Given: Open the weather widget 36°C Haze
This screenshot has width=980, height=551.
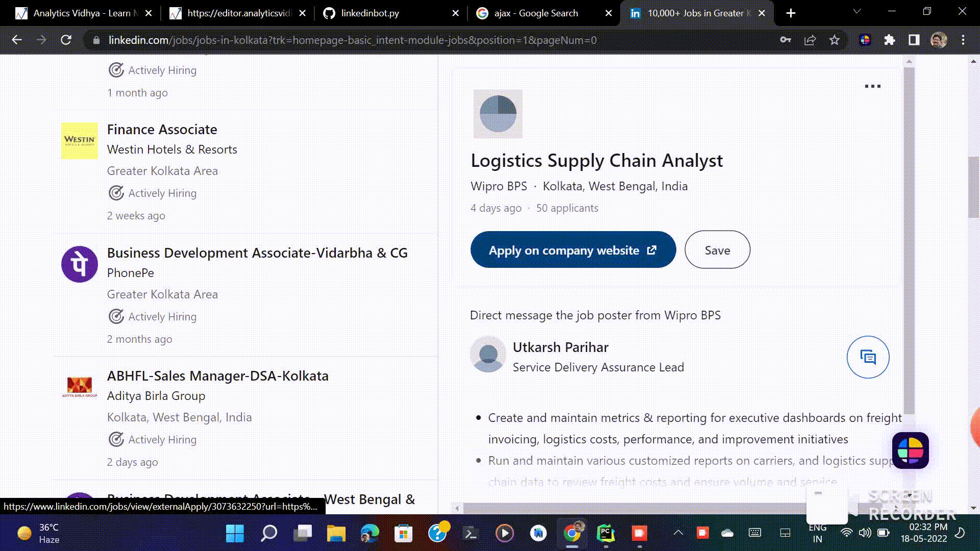Looking at the screenshot, I should tap(39, 533).
